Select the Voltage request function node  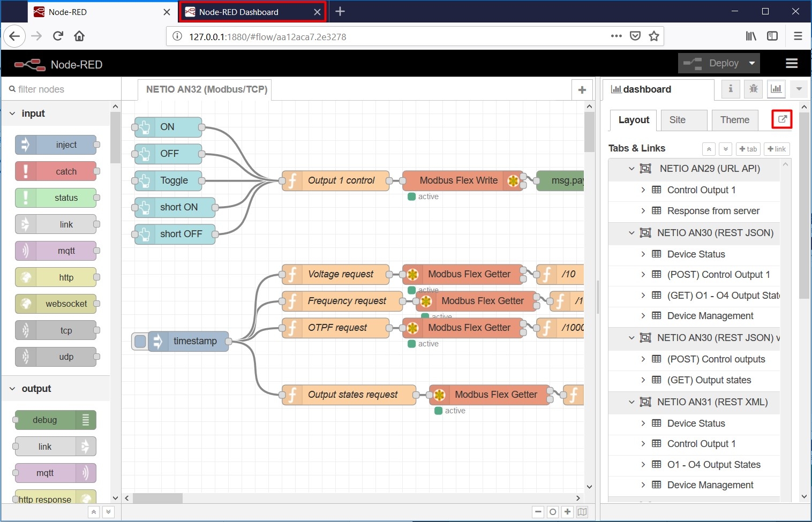click(x=336, y=274)
